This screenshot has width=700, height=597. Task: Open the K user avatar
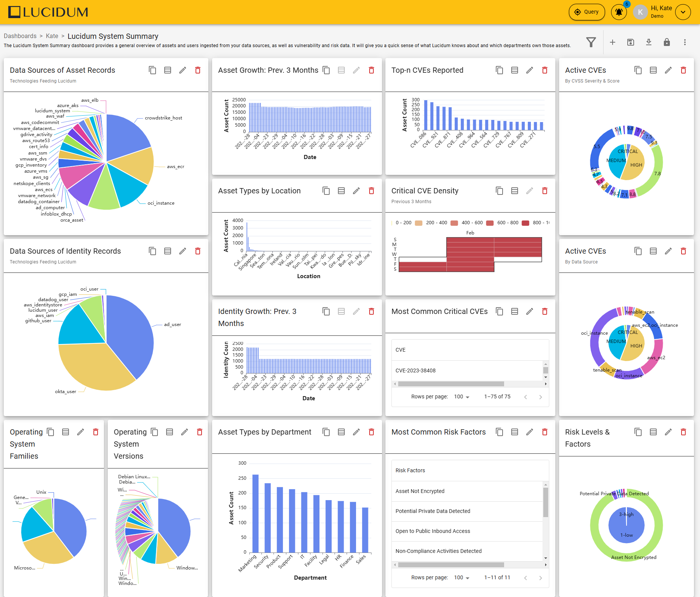click(x=640, y=12)
